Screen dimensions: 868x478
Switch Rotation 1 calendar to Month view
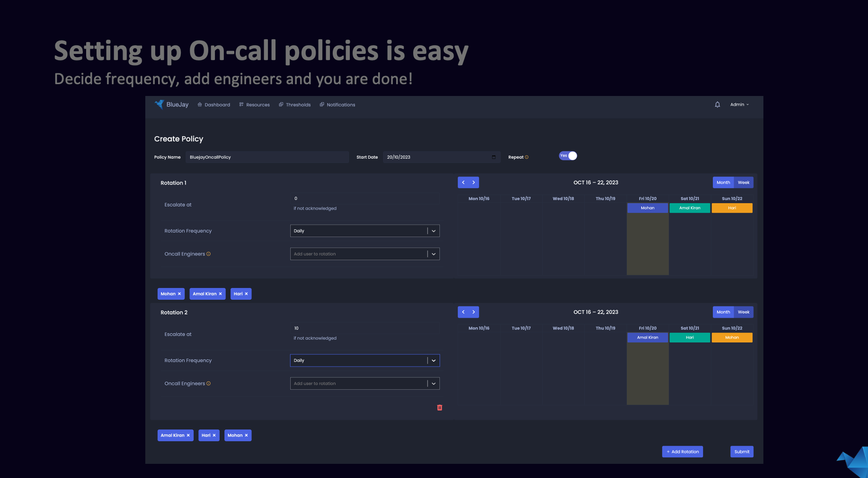click(x=723, y=183)
